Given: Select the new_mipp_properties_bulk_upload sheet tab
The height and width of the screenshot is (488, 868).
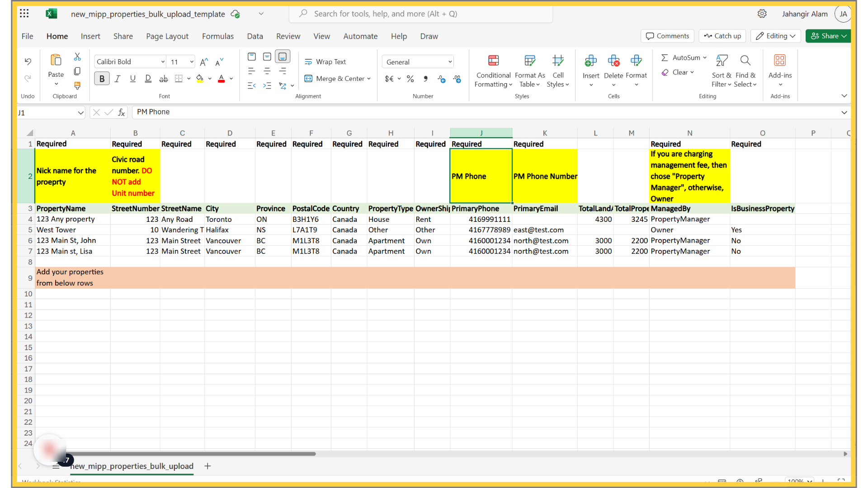Looking at the screenshot, I should [x=132, y=466].
